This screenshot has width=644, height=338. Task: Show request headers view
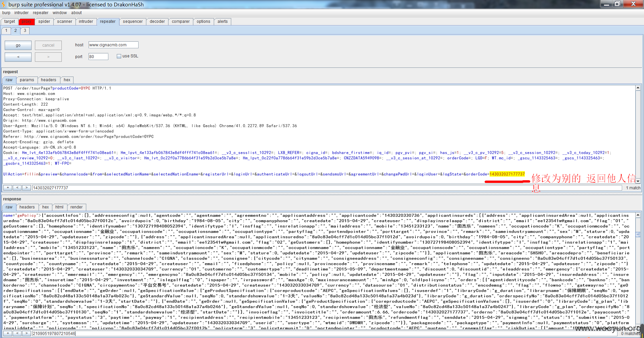(49, 80)
